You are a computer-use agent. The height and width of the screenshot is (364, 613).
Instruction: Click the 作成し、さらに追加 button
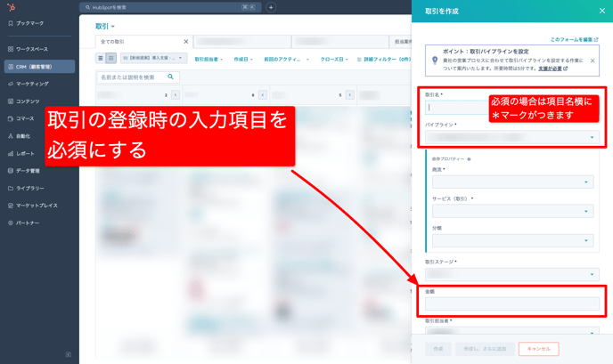tap(485, 349)
